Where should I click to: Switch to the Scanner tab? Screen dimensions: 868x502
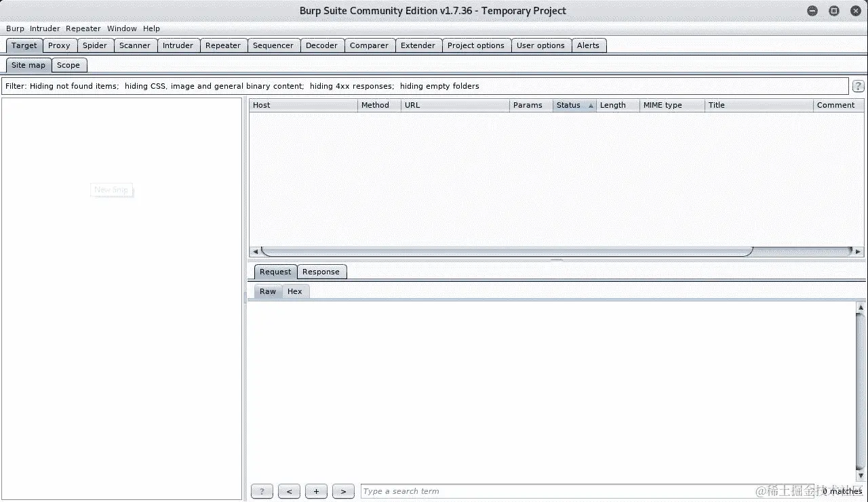(135, 45)
